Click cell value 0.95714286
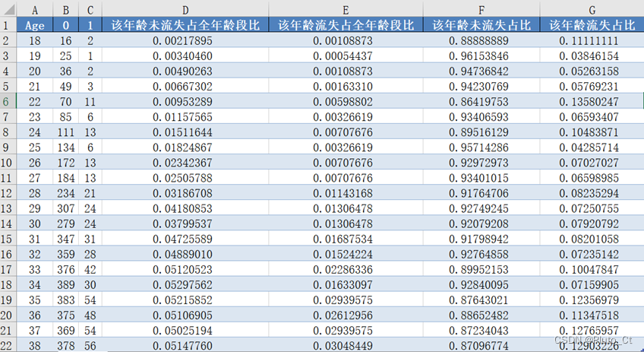Viewport: 644px width, 352px height. [481, 147]
